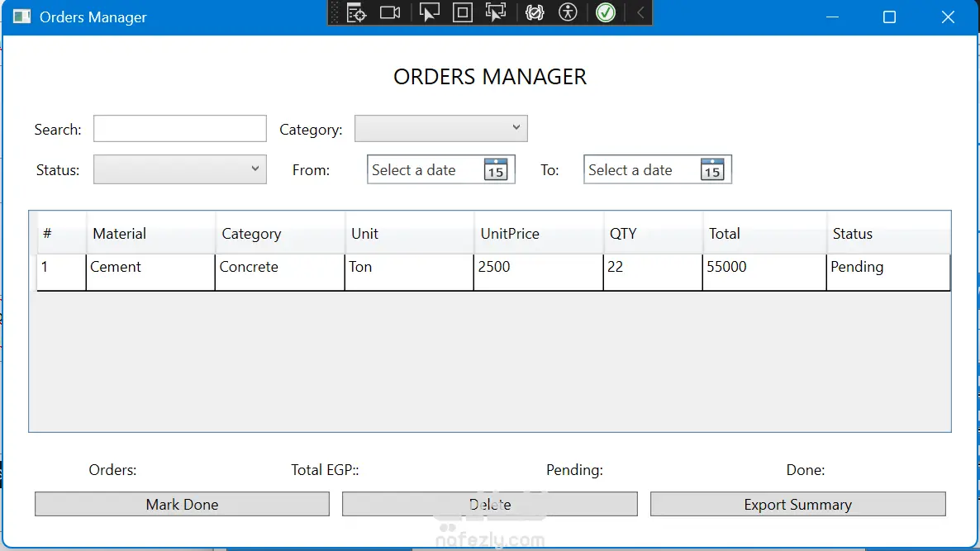Image resolution: width=980 pixels, height=551 pixels.
Task: Open the From date calendar picker
Action: click(x=496, y=169)
